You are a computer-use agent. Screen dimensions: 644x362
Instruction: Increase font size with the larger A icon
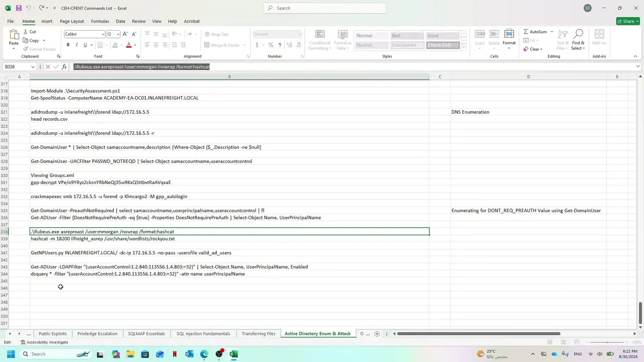click(x=126, y=34)
